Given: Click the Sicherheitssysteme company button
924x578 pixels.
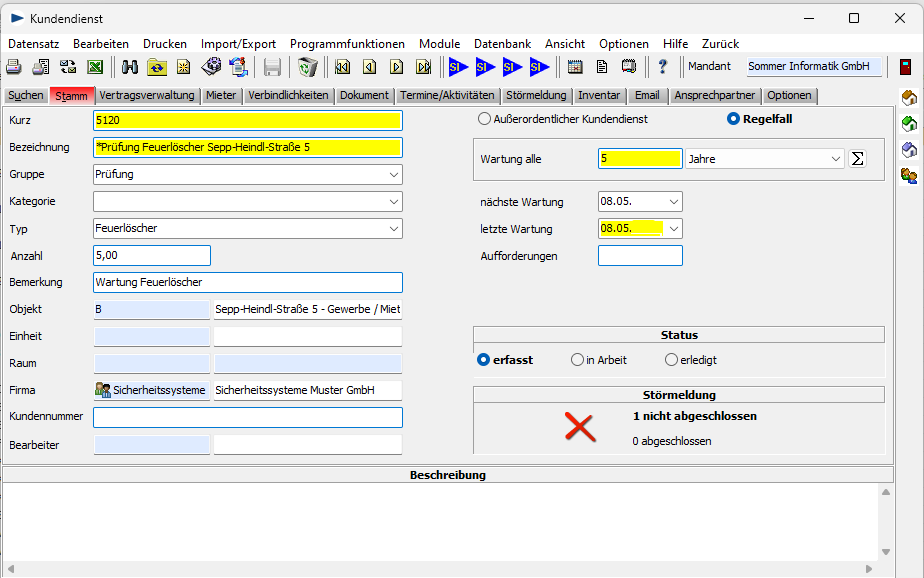Looking at the screenshot, I should tap(151, 390).
